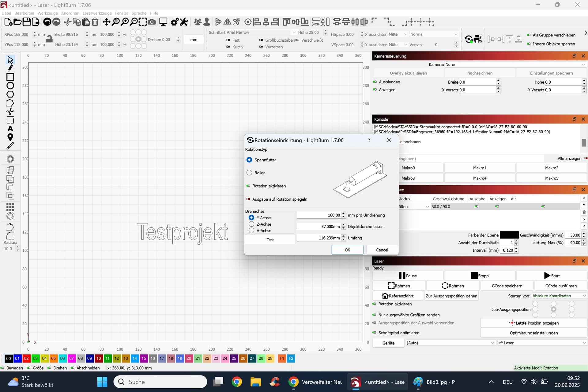
Task: Pick the red 02 layer color swatch
Action: pos(26,358)
